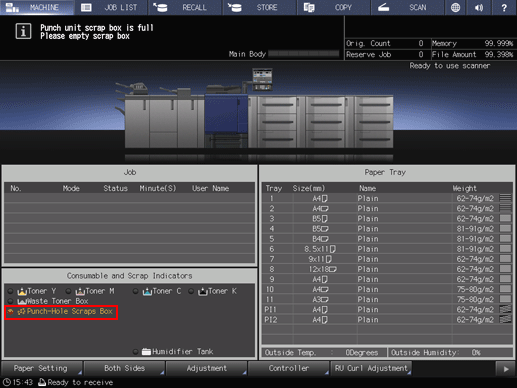Click the clock icon in status bar
Screen dimensions: 517x388
(x=6, y=382)
